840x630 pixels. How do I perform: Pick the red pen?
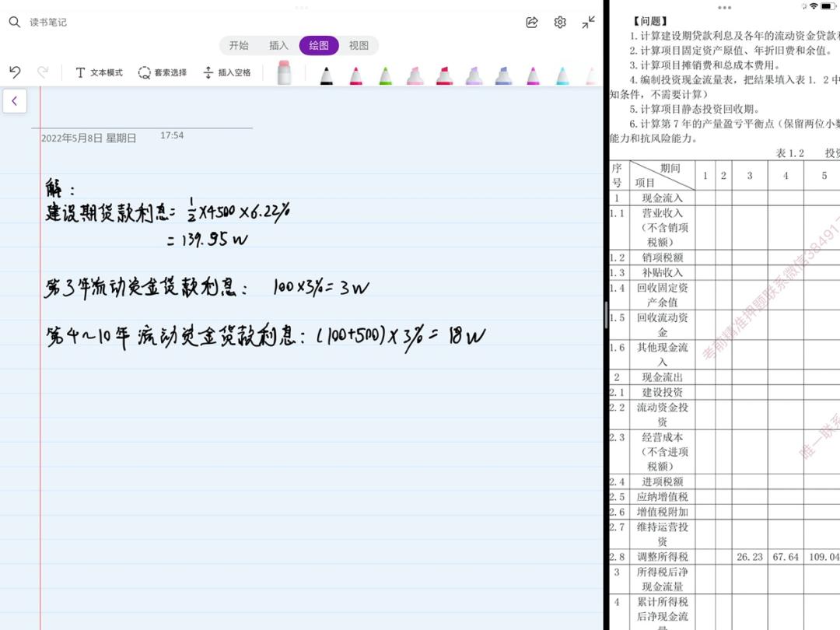355,75
